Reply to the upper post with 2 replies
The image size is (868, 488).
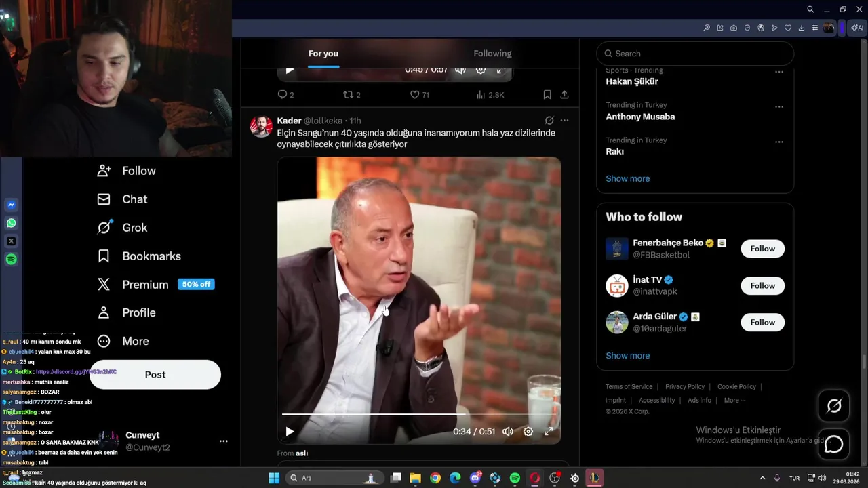pyautogui.click(x=285, y=95)
